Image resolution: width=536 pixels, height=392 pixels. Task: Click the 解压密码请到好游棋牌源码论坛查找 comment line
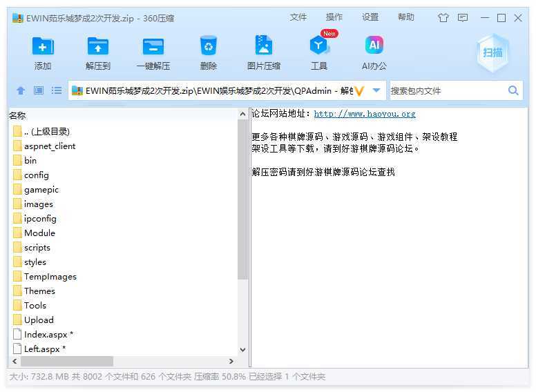click(323, 172)
